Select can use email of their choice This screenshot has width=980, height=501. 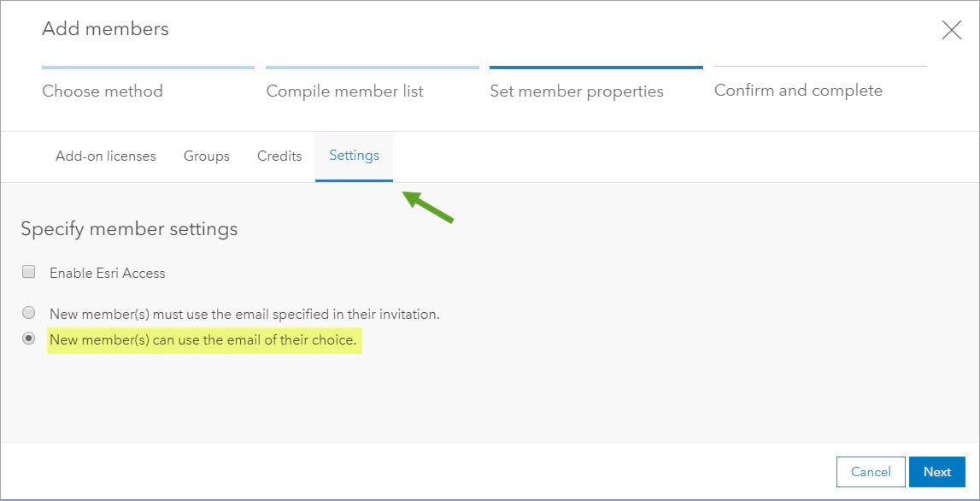click(x=29, y=339)
